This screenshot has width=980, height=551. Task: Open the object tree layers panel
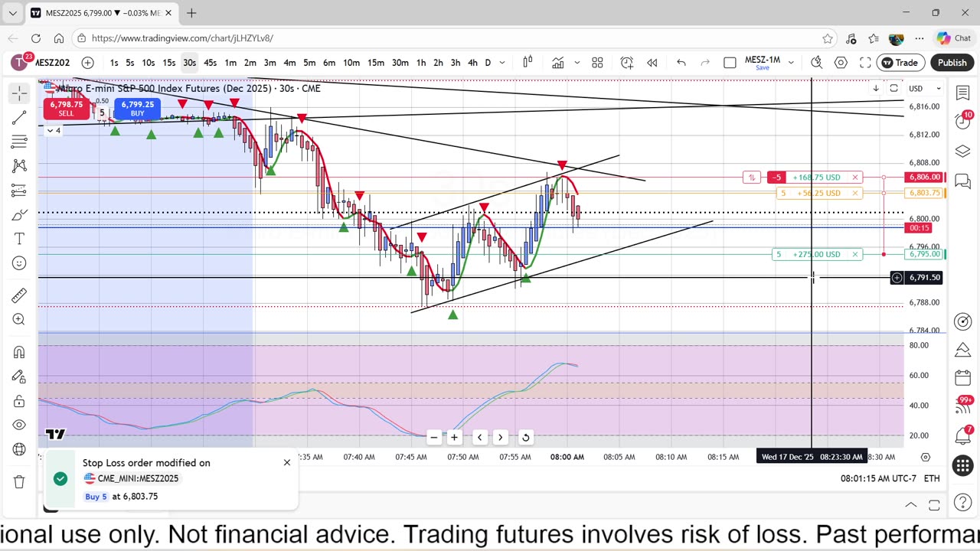962,151
